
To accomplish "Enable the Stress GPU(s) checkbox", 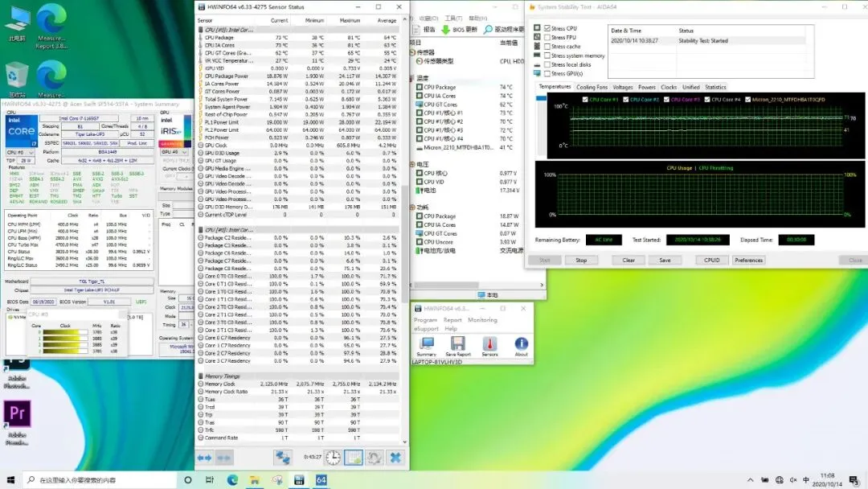I will (x=547, y=73).
